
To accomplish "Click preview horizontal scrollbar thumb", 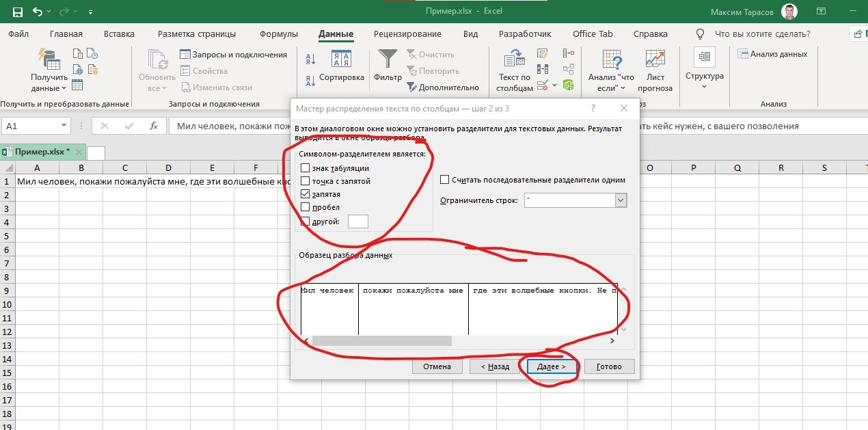I will (382, 340).
